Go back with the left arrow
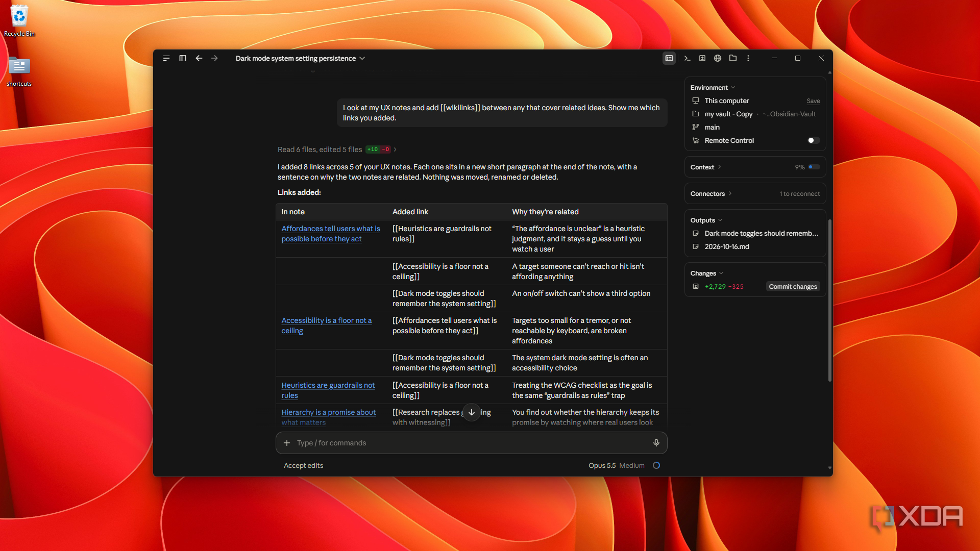Screen dimensions: 980x551 pos(199,58)
